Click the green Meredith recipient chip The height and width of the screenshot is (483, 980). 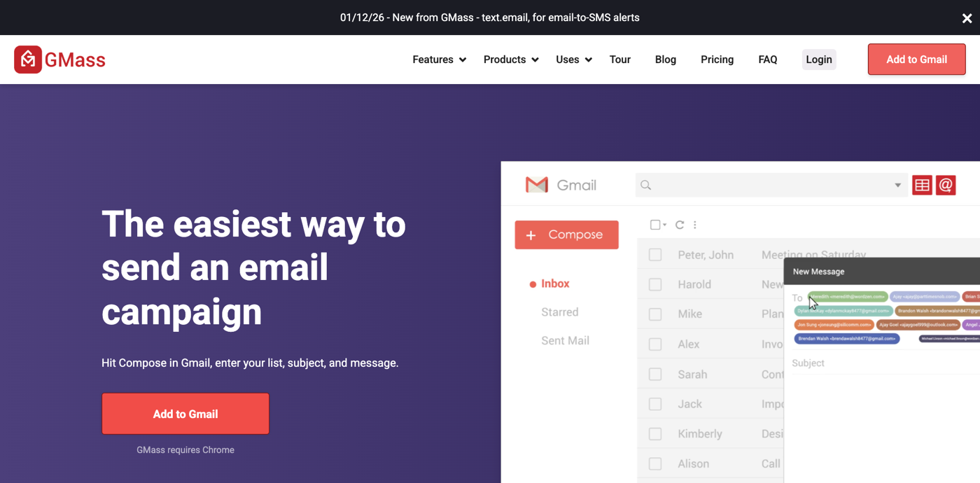(x=847, y=297)
